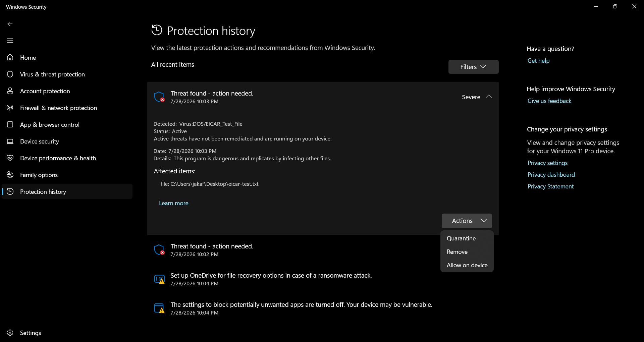Viewport: 644px width, 342px height.
Task: Toggle the Actions dropdown button
Action: (x=467, y=221)
